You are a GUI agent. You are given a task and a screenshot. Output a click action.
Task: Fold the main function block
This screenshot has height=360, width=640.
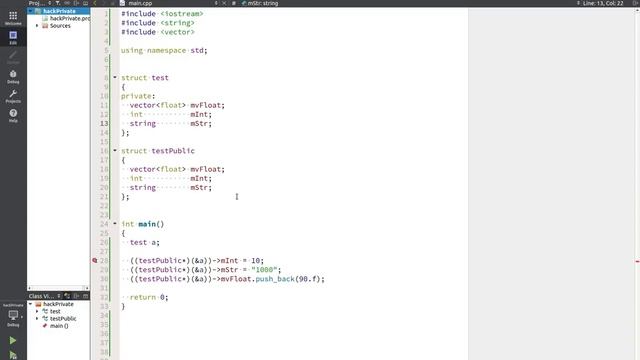point(115,223)
